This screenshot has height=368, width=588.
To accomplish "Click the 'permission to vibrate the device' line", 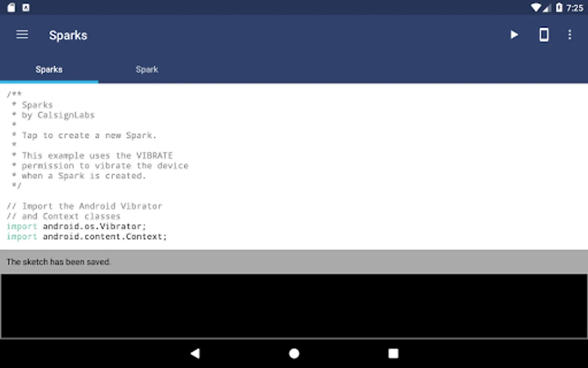I will pos(100,166).
